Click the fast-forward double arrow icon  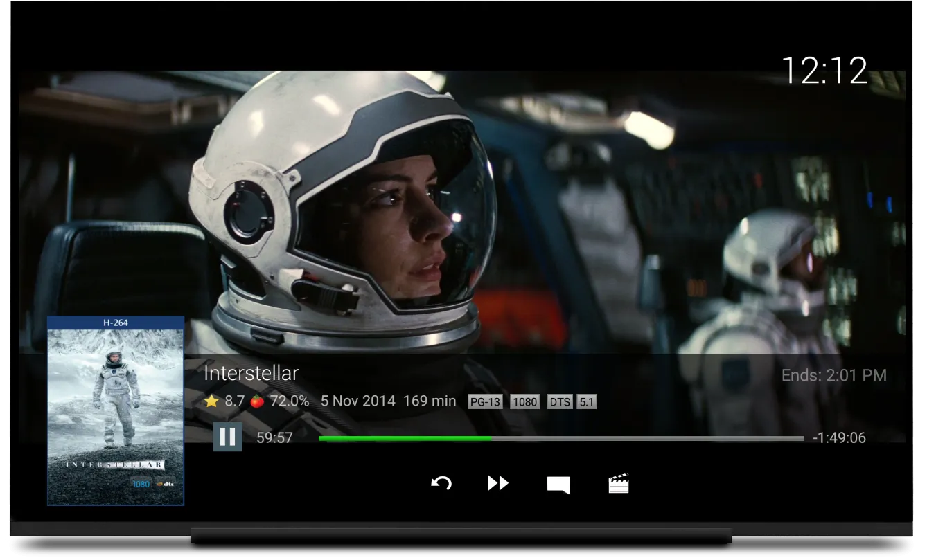[x=498, y=483]
